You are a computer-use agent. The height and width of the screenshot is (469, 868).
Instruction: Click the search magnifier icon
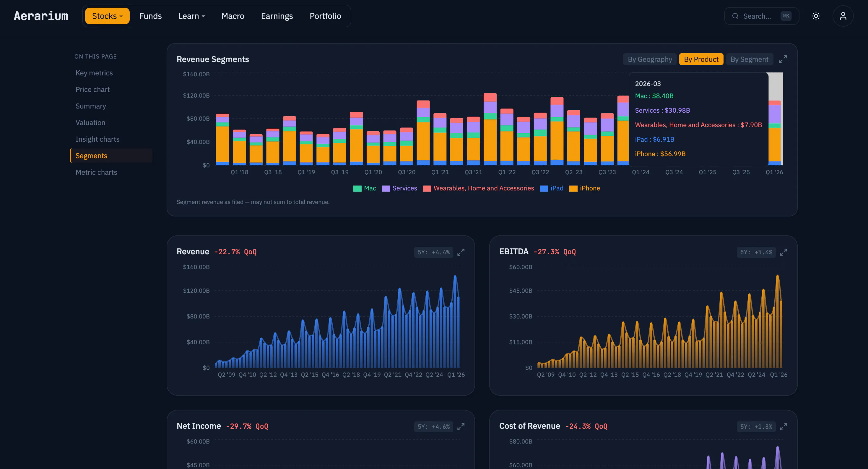coord(735,16)
